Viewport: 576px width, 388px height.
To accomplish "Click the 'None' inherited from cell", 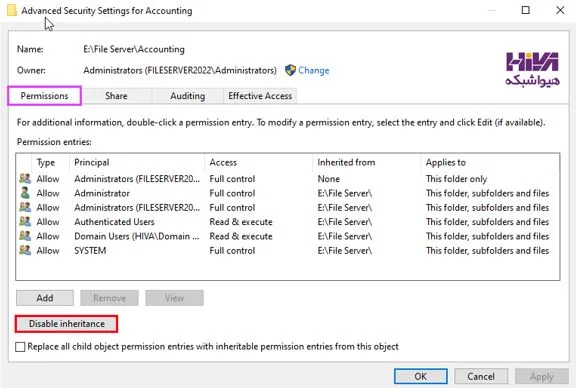I will (x=329, y=179).
